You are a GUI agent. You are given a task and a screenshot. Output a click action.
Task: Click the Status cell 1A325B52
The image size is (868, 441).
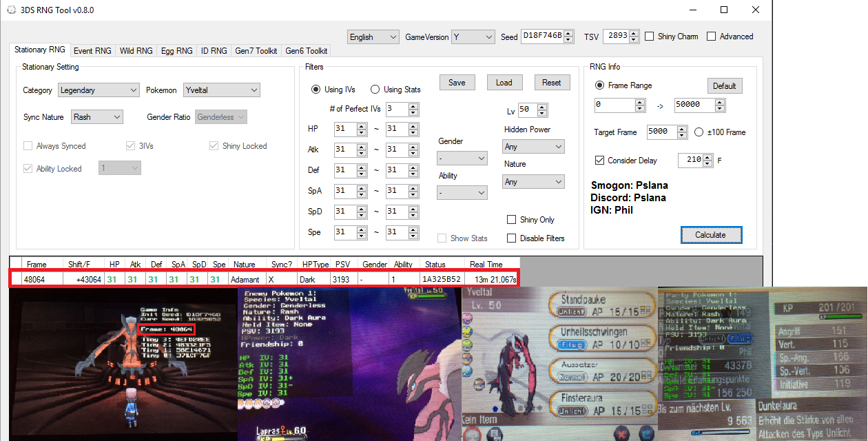(442, 280)
